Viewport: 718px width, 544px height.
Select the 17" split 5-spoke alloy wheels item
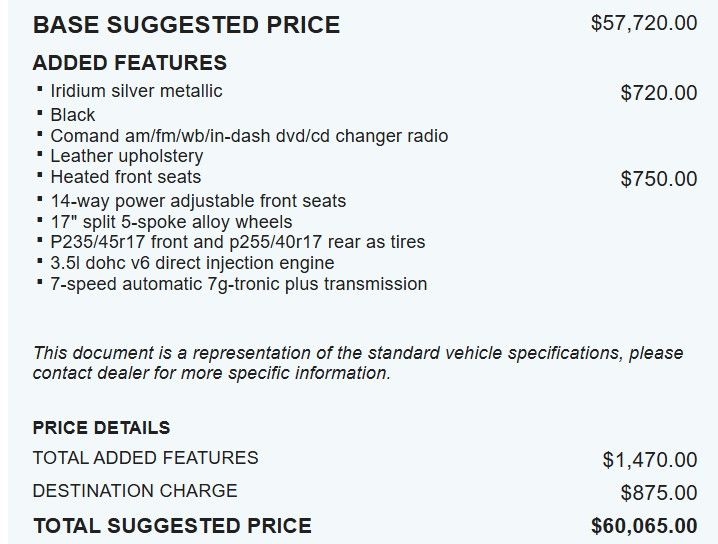pyautogui.click(x=171, y=221)
